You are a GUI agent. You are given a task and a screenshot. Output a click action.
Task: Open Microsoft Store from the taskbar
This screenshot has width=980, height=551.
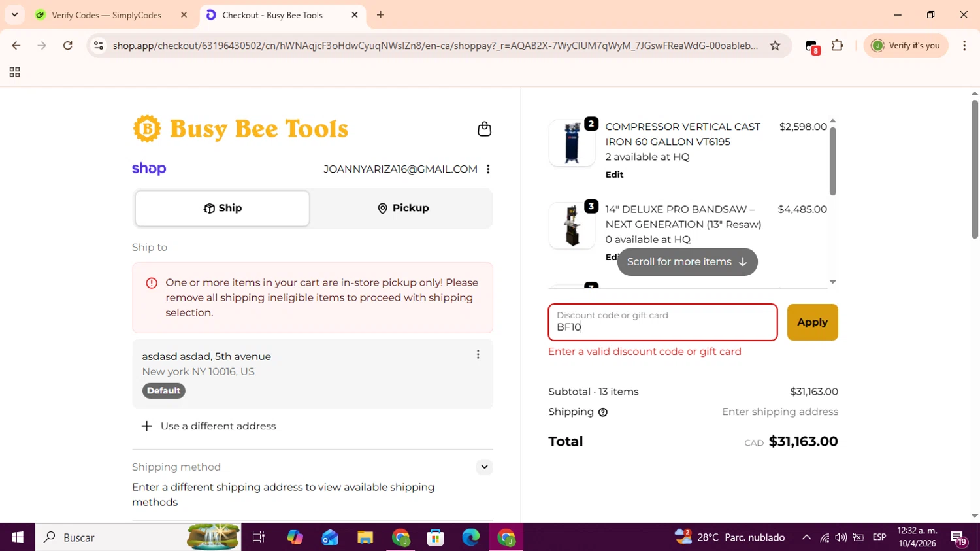(x=435, y=537)
